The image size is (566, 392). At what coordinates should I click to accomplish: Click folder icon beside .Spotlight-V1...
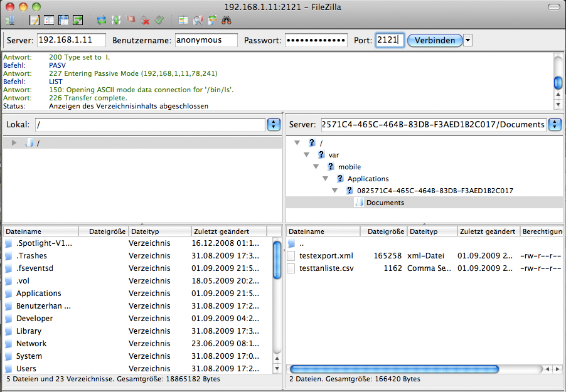point(9,243)
